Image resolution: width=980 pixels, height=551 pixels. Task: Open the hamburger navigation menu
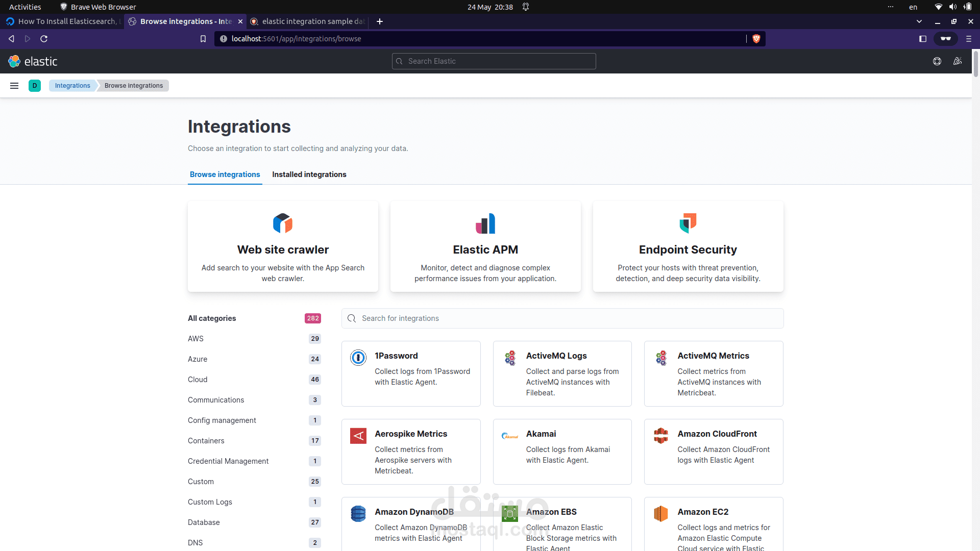(x=14, y=86)
